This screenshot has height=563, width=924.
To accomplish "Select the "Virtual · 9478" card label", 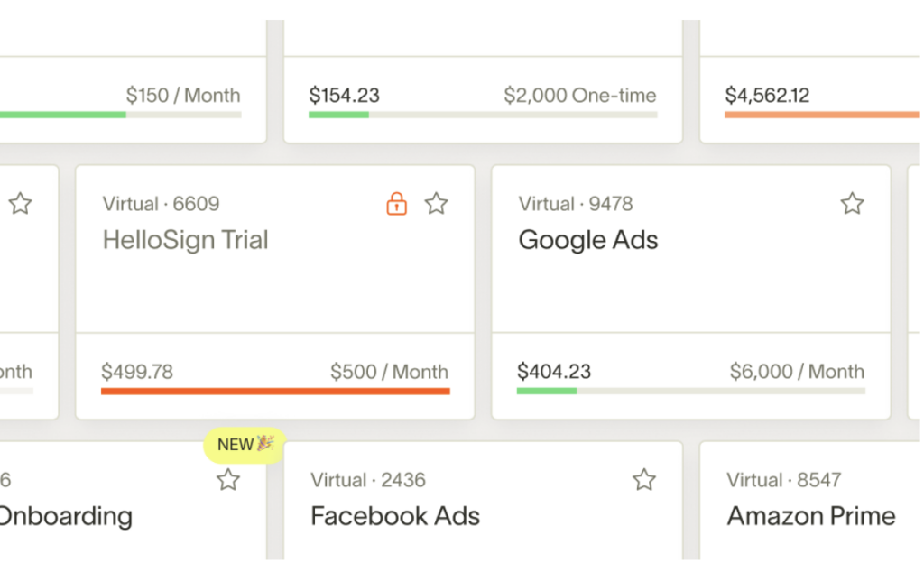I will pyautogui.click(x=576, y=204).
